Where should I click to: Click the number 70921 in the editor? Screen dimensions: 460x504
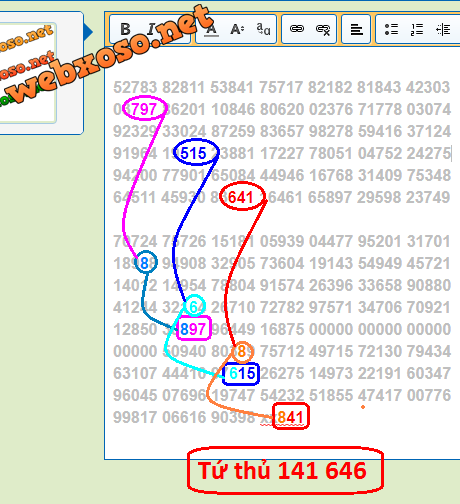click(x=428, y=307)
